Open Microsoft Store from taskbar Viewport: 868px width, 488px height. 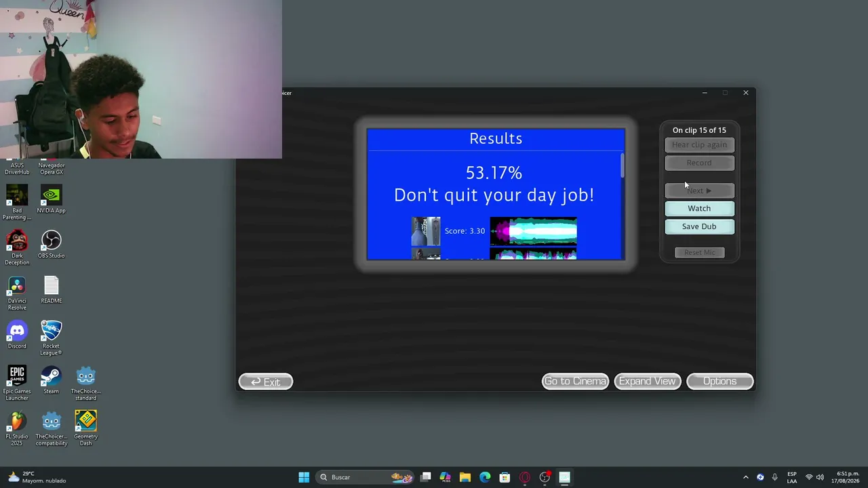505,477
